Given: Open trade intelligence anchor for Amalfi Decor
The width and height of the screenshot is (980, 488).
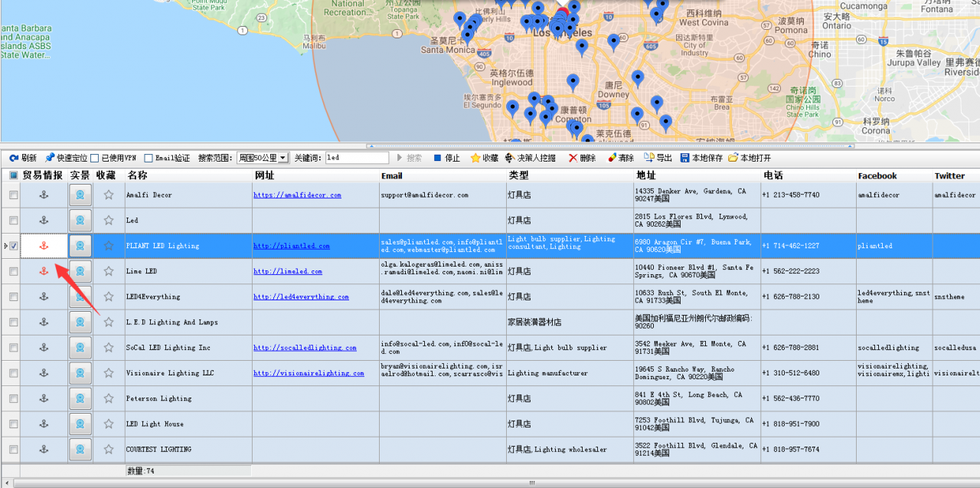Looking at the screenshot, I should pyautogui.click(x=44, y=195).
